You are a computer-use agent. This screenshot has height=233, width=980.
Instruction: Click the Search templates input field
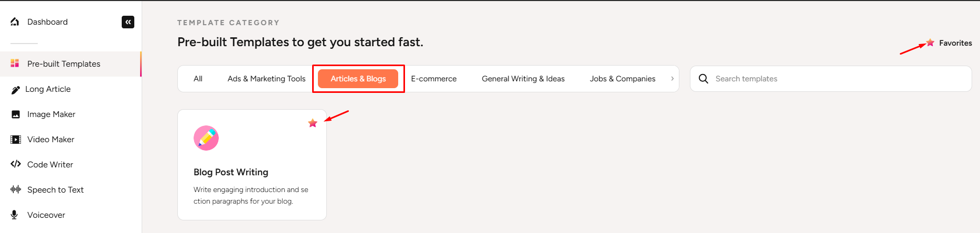tap(839, 79)
